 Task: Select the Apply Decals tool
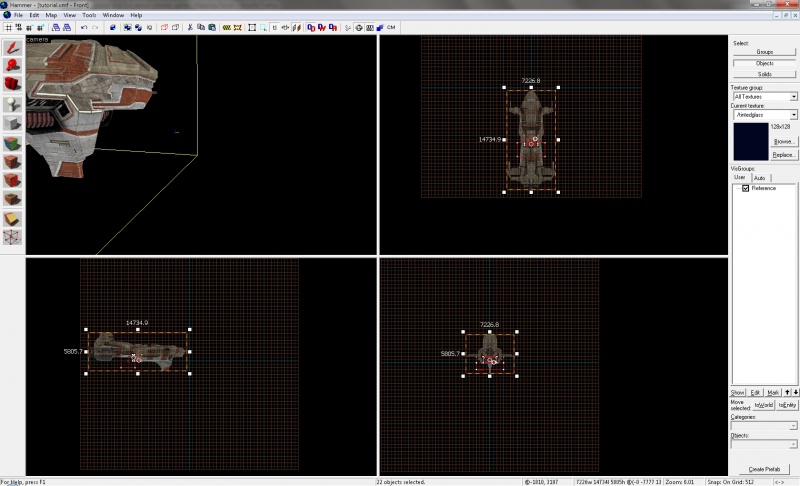[x=12, y=180]
